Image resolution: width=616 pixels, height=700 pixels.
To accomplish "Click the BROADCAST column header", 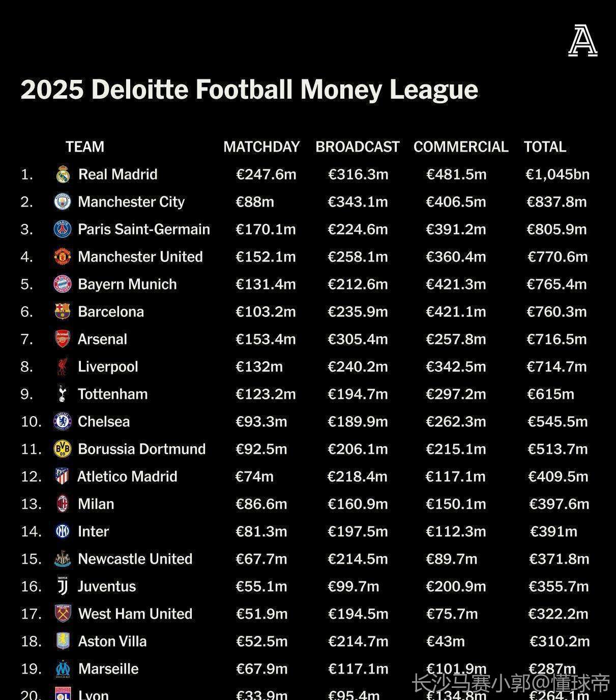I will [357, 147].
